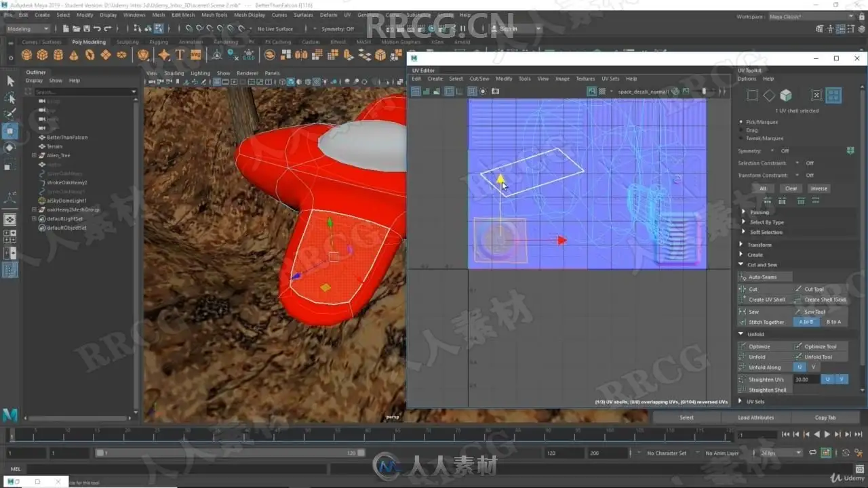
Task: Select BetterThanFalcon in the Outliner
Action: click(x=66, y=138)
